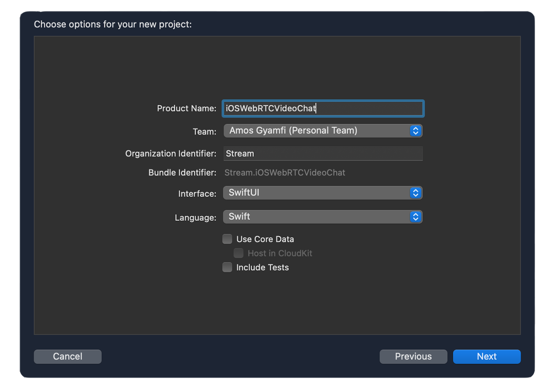Click the Organization Identifier field

(322, 153)
